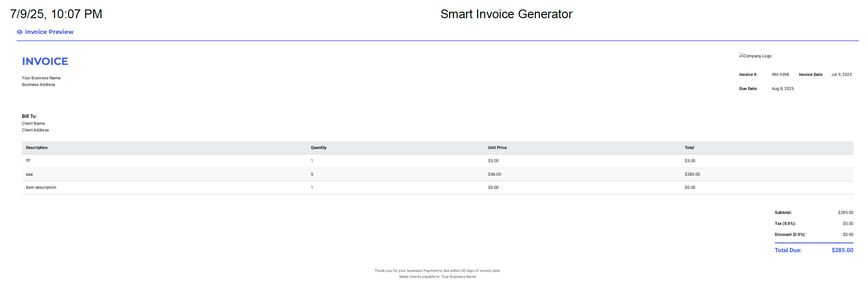Click the Quantity column header
The height and width of the screenshot is (287, 868).
[318, 147]
